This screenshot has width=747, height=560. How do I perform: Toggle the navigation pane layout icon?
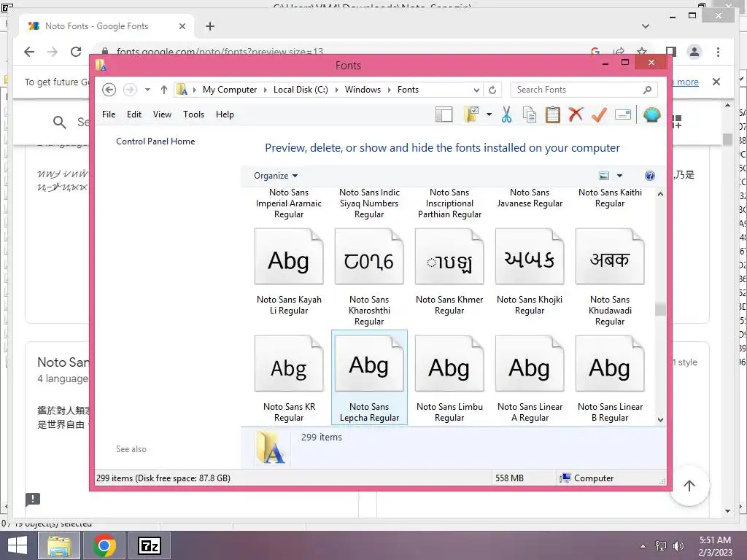pos(444,114)
